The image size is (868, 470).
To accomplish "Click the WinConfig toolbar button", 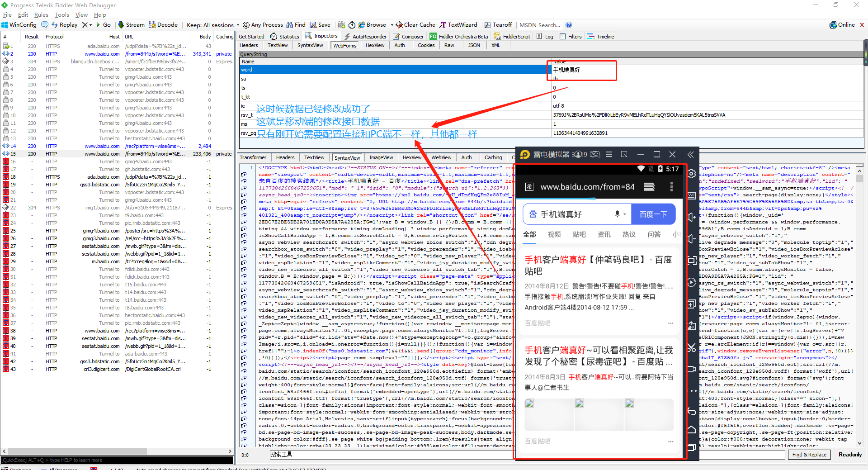I will (x=19, y=25).
